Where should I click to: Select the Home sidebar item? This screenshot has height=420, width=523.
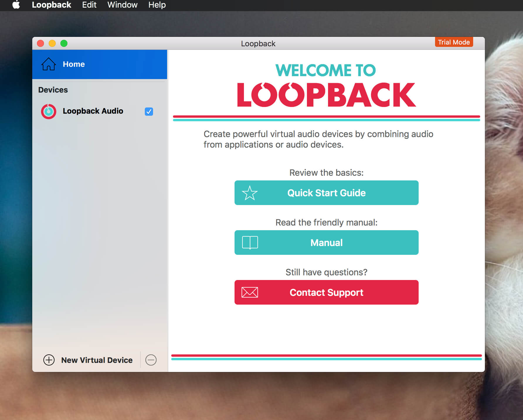[x=100, y=64]
